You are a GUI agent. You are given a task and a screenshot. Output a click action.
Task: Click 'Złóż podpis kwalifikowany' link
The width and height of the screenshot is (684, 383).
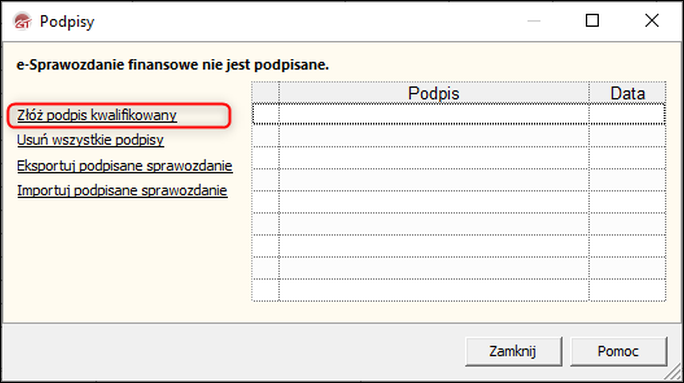tap(97, 115)
